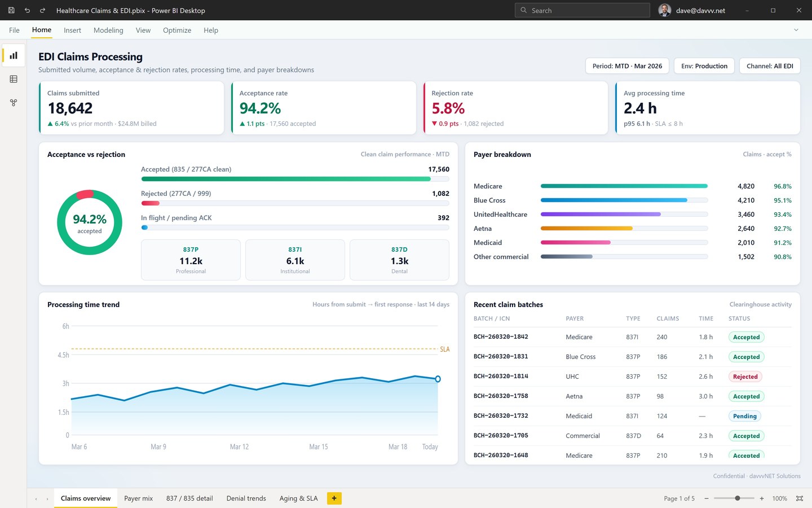The height and width of the screenshot is (508, 812).
Task: Zoom in with the plus icon
Action: tap(762, 498)
